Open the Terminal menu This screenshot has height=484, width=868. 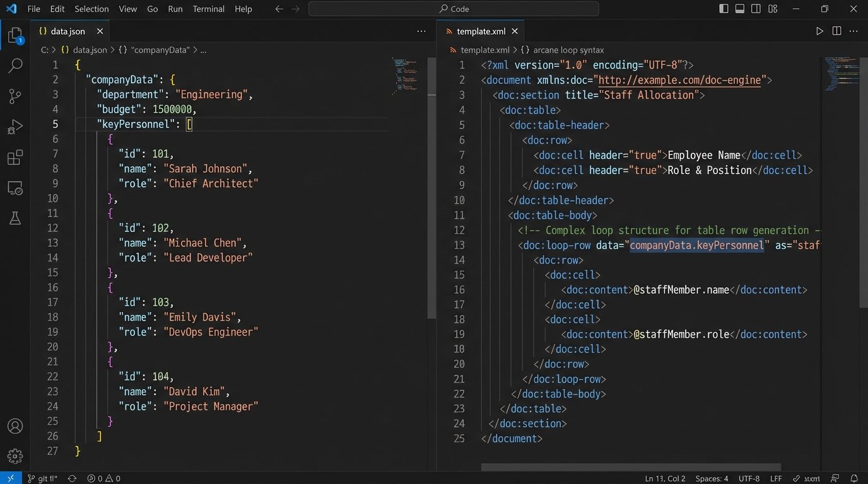208,9
